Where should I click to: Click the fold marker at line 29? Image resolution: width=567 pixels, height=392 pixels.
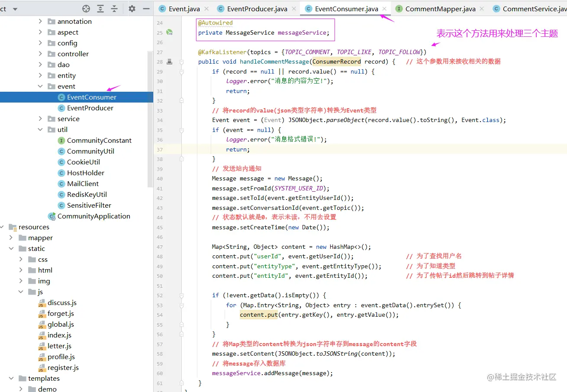(x=182, y=71)
